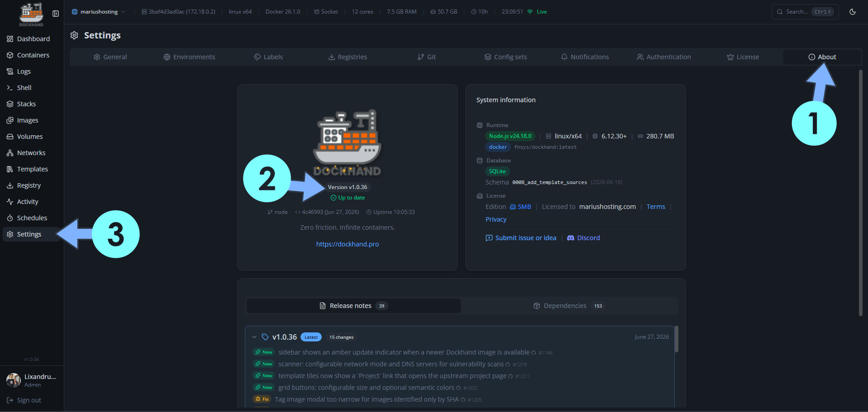Click the commit 4c46993 text

point(327,212)
